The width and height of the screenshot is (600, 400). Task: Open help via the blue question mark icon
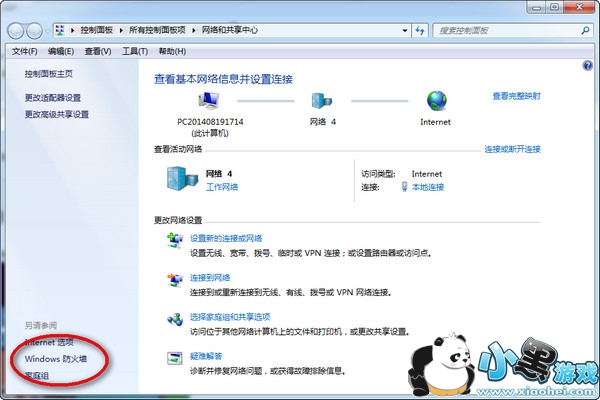[588, 65]
